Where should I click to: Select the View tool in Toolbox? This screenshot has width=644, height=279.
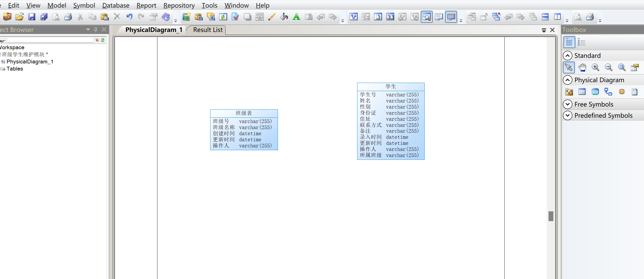coord(595,92)
